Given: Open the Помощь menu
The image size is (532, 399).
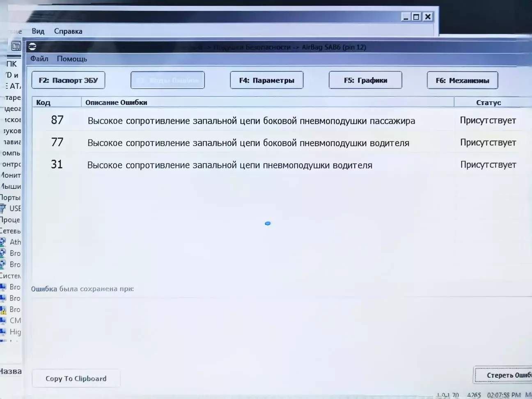Looking at the screenshot, I should (72, 59).
